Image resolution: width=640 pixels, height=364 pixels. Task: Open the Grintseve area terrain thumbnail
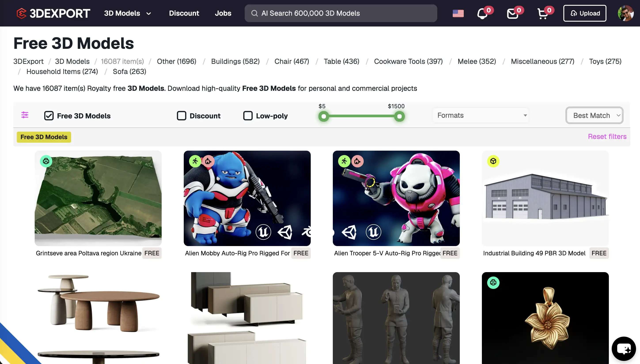click(x=98, y=198)
